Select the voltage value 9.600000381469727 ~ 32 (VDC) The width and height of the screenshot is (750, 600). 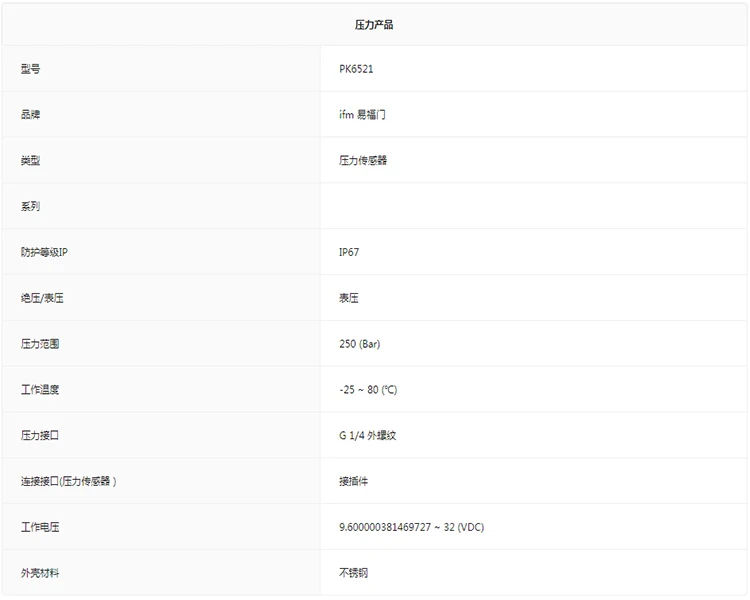[x=411, y=527]
